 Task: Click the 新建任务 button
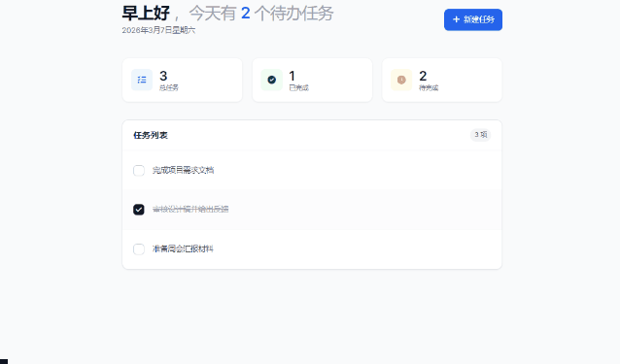point(473,19)
